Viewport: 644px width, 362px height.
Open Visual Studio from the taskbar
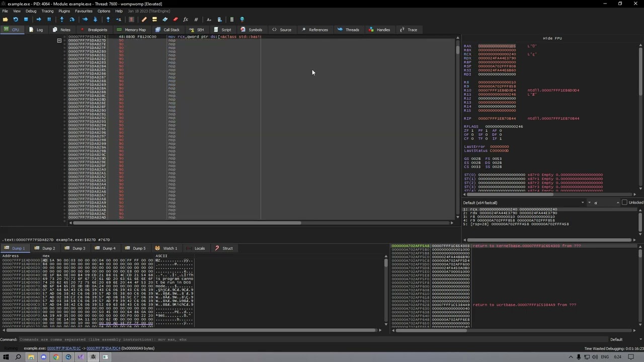[80, 357]
